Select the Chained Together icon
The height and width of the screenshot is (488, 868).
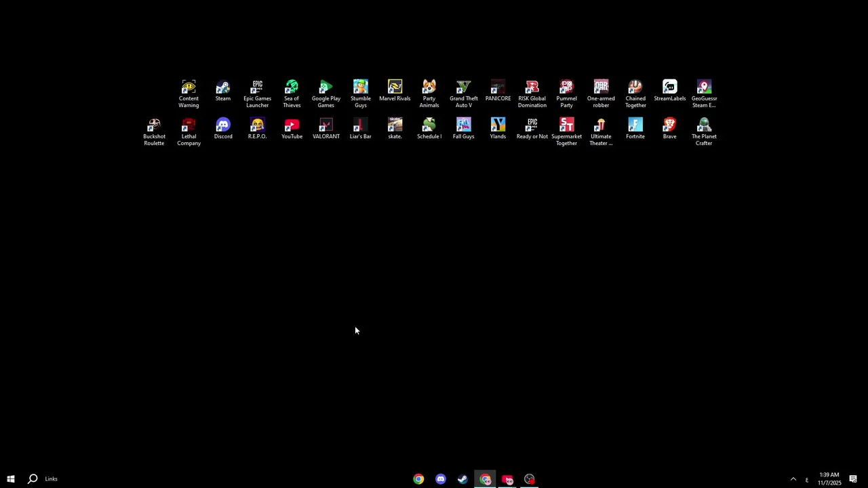pos(635,94)
